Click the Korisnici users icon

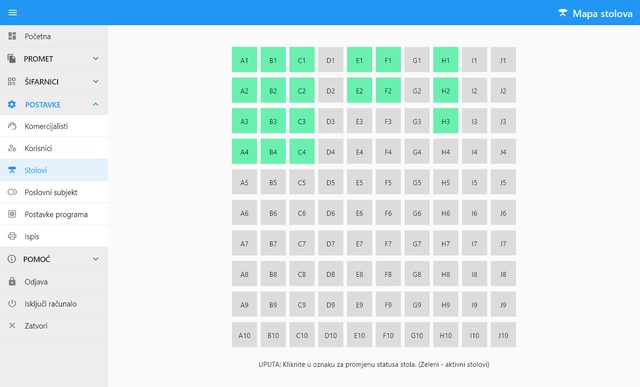pos(12,148)
